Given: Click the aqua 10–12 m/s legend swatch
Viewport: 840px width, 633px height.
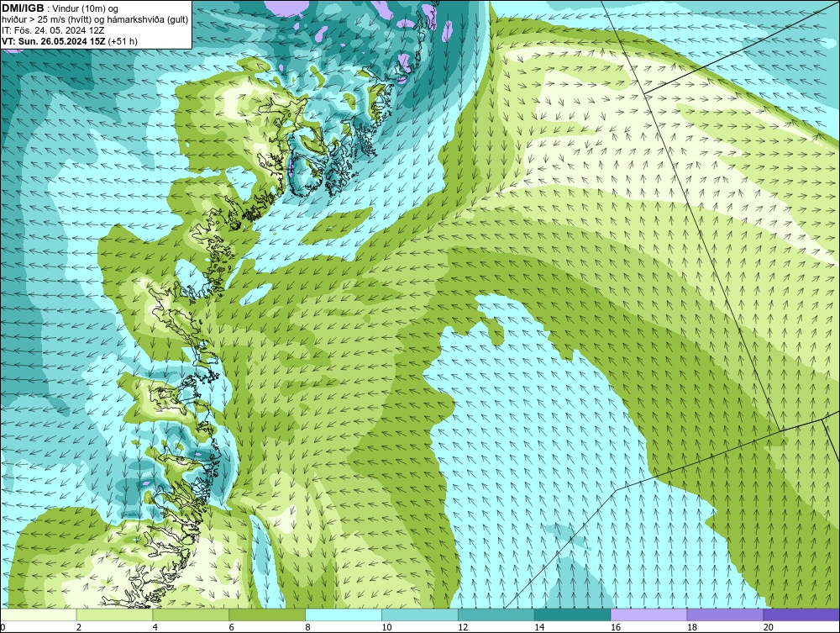Looking at the screenshot, I should coord(420,615).
